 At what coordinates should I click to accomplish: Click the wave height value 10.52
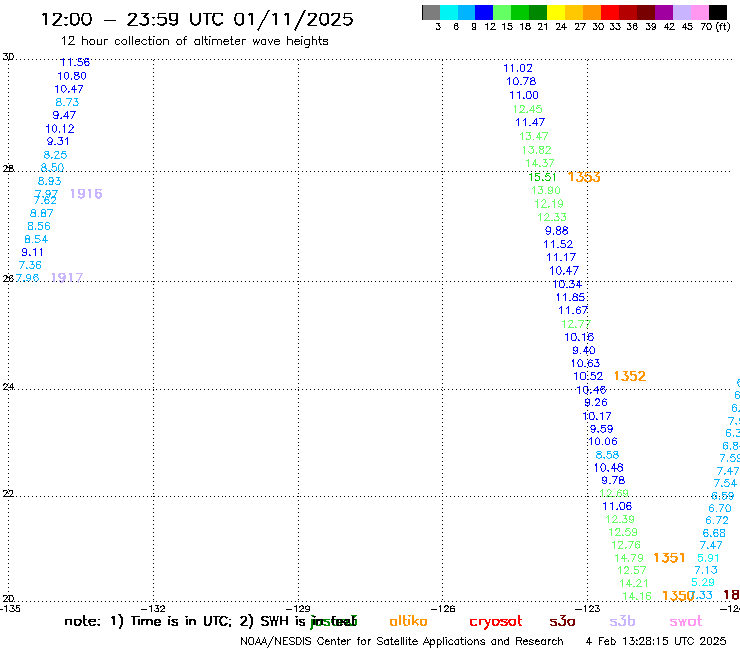[588, 377]
